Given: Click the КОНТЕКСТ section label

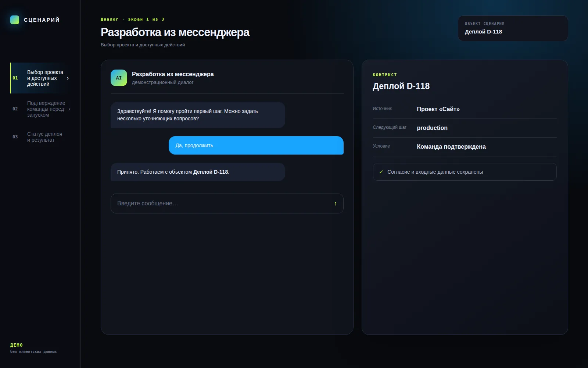Looking at the screenshot, I should [385, 75].
